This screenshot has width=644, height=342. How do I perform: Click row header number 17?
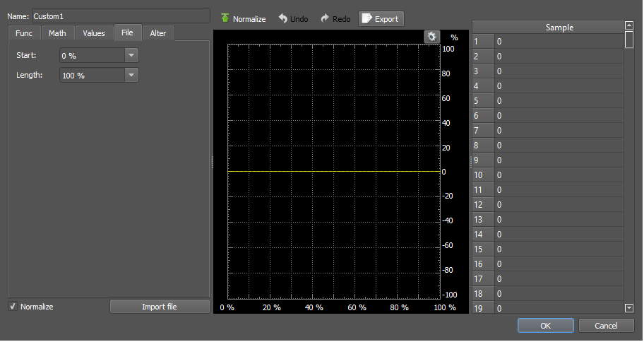coord(484,278)
